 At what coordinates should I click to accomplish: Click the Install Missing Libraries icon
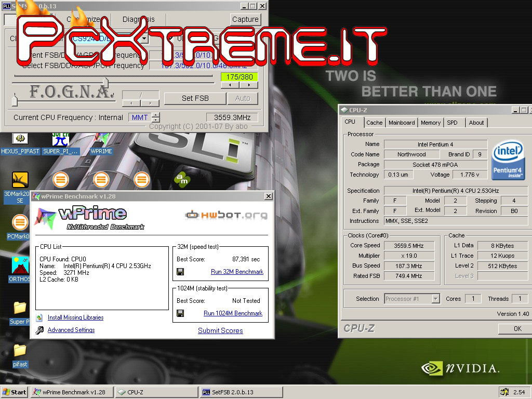click(39, 317)
